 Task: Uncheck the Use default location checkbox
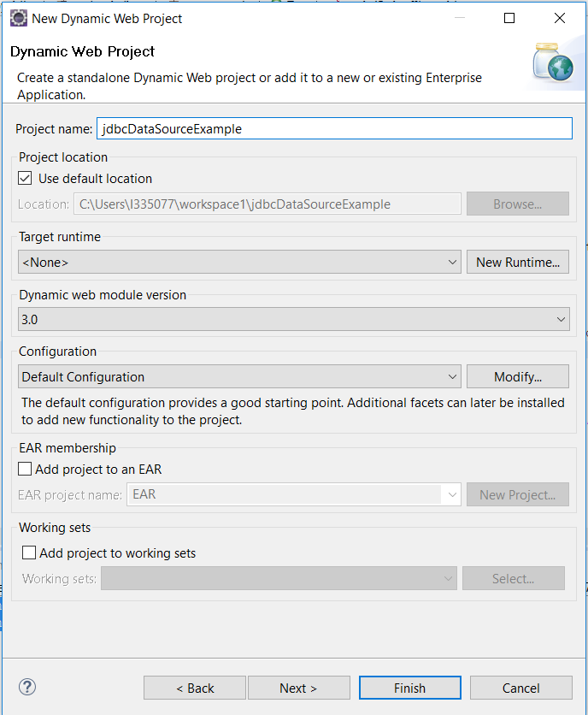[x=26, y=179]
